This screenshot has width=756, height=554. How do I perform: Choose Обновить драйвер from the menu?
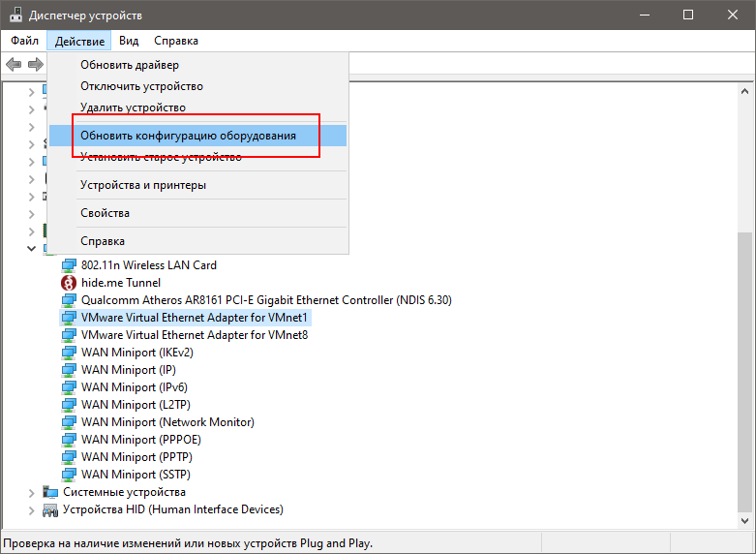coord(197,65)
